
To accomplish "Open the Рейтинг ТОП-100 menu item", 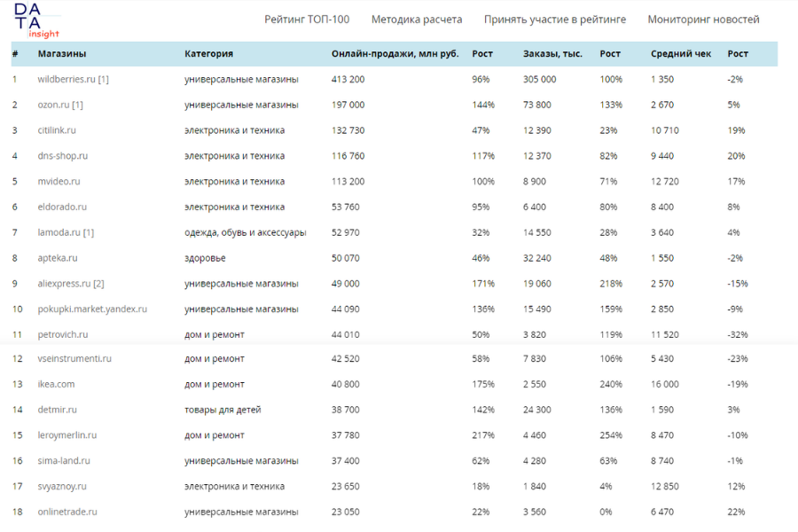I will click(306, 19).
